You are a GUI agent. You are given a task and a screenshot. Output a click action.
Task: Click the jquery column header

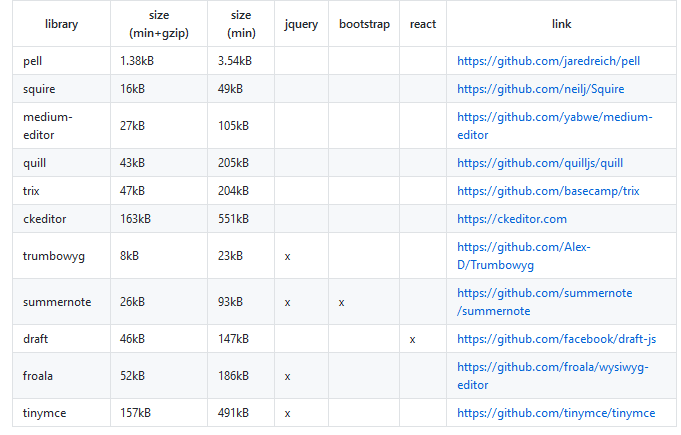pos(301,24)
